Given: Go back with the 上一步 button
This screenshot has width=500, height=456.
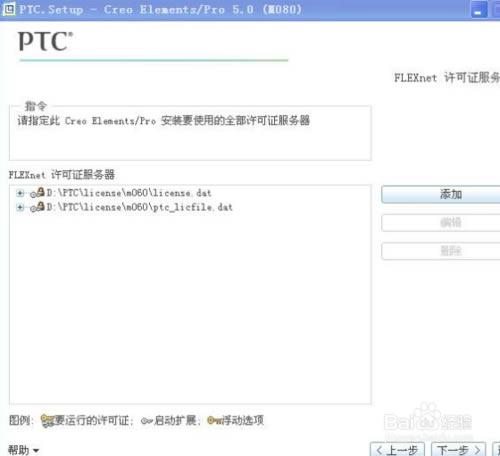Looking at the screenshot, I should click(397, 450).
